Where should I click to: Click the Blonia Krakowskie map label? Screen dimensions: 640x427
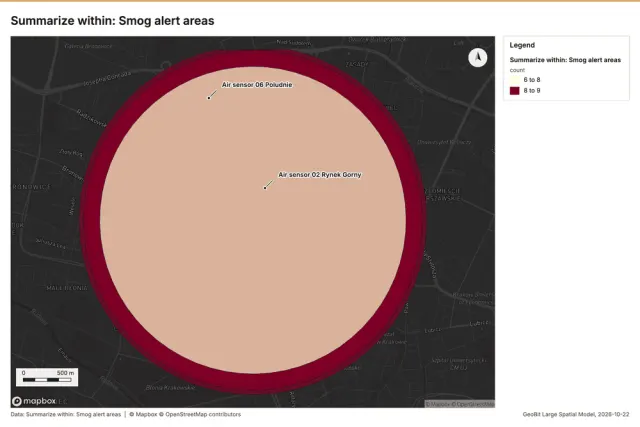click(x=170, y=387)
